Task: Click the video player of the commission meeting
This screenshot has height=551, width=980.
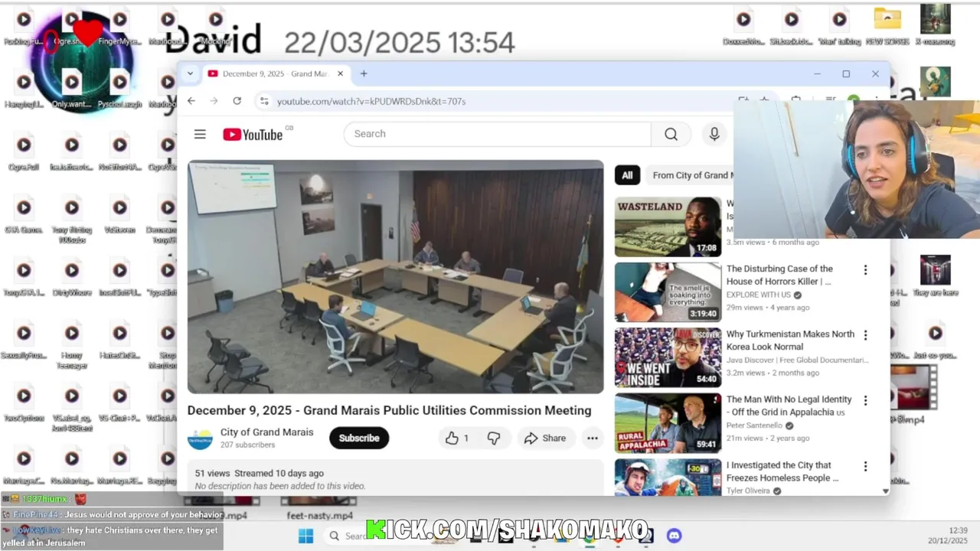Action: (x=395, y=276)
